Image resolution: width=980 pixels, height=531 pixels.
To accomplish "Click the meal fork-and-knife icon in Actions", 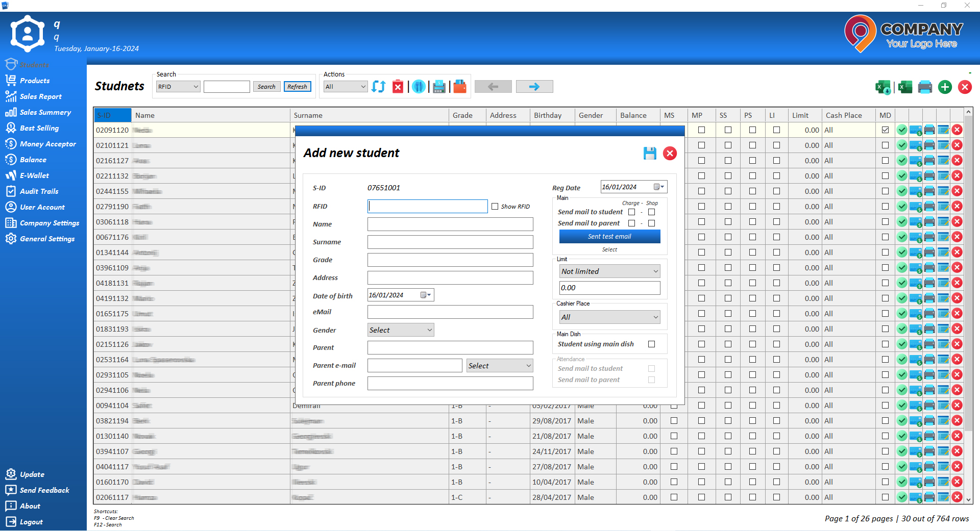I will pyautogui.click(x=419, y=87).
